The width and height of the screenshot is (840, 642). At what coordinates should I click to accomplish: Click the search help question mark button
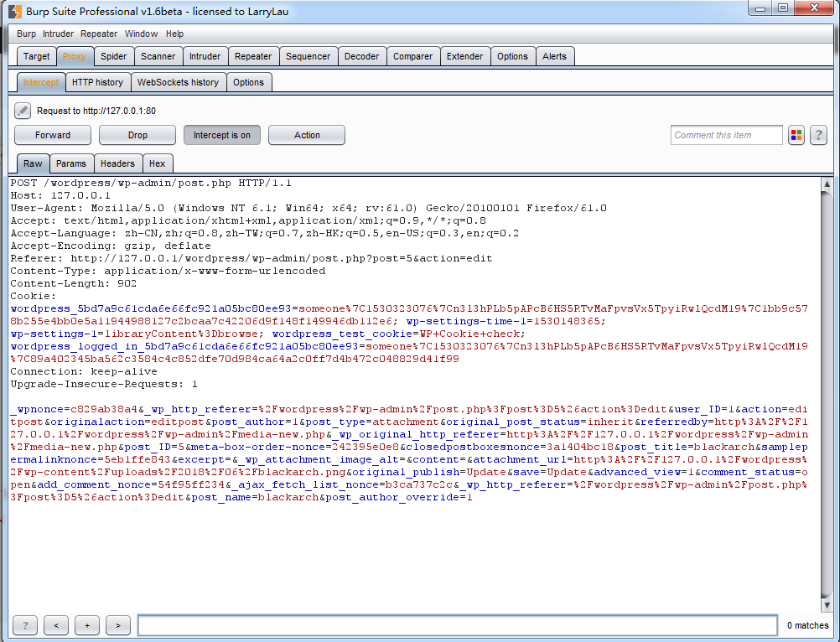[25, 625]
